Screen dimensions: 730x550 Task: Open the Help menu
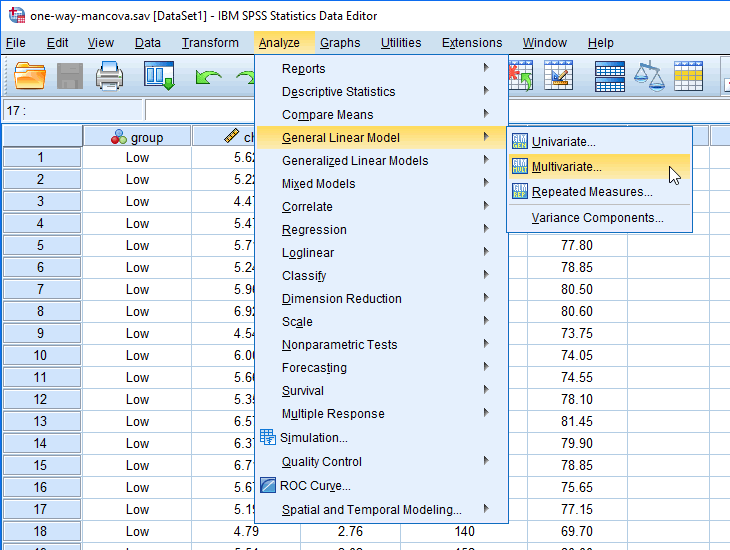[x=601, y=43]
